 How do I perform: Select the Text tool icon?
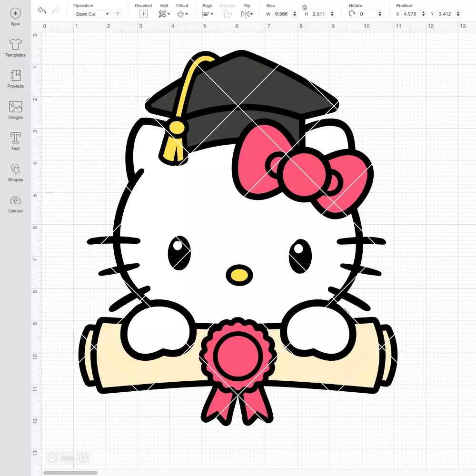[16, 138]
